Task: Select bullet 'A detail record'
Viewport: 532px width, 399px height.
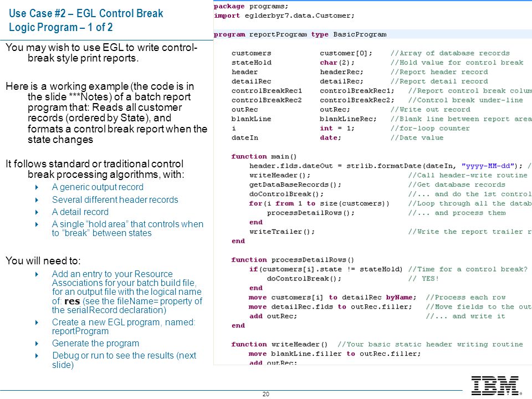Action: coord(80,212)
